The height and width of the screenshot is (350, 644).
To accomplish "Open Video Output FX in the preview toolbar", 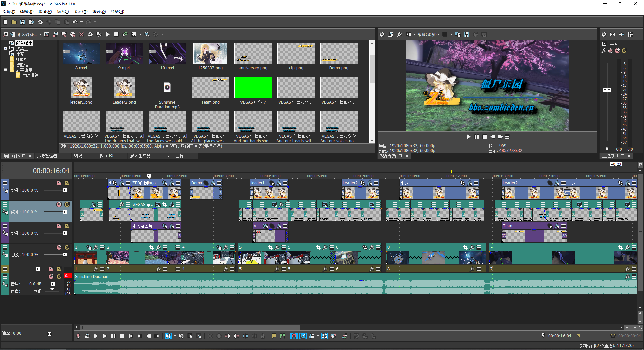I will click(x=399, y=34).
